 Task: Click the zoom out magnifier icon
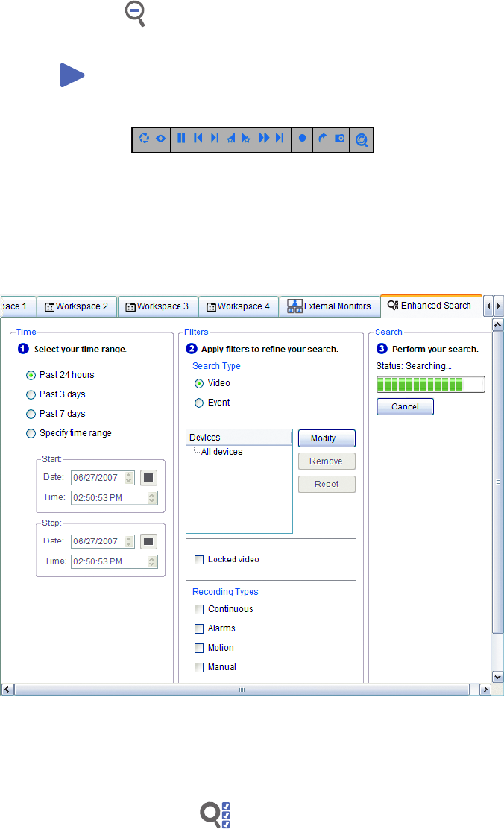click(135, 13)
